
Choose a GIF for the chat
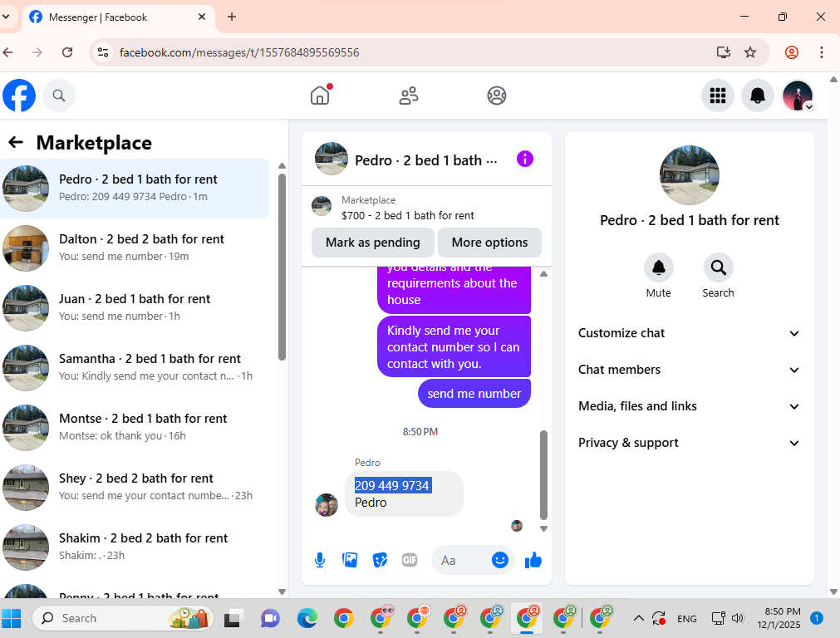tap(410, 560)
